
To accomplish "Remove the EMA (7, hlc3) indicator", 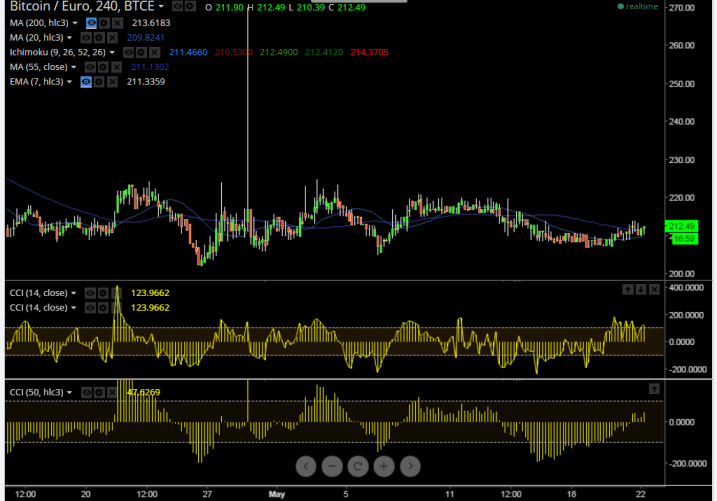I will (112, 82).
